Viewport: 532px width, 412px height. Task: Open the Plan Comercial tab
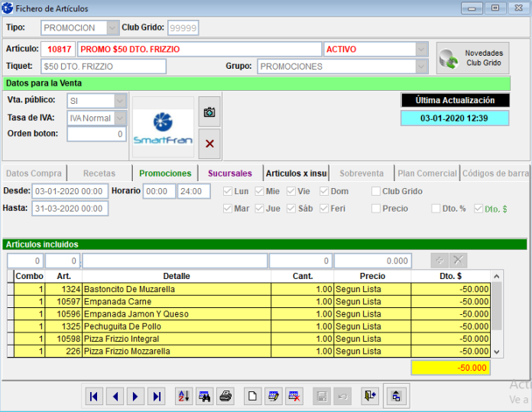[427, 173]
